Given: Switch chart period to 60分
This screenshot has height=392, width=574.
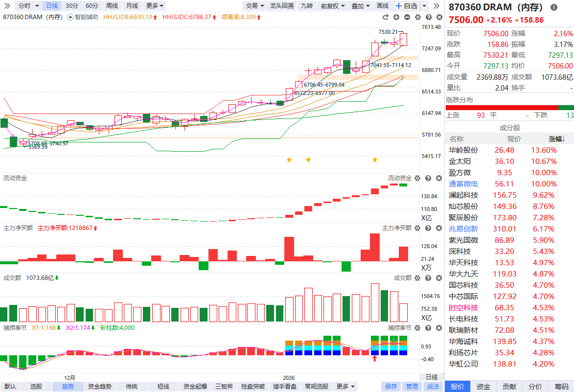Looking at the screenshot, I should (92, 6).
